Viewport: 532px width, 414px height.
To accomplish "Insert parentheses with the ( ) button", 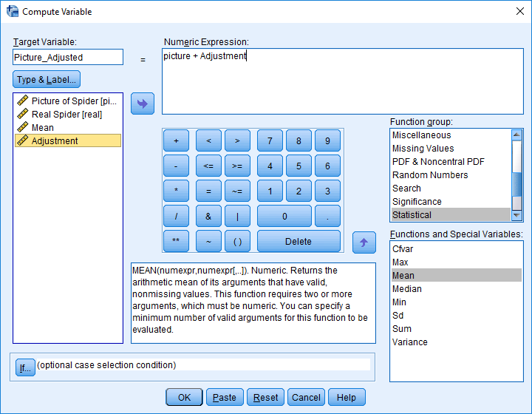I will tap(237, 242).
